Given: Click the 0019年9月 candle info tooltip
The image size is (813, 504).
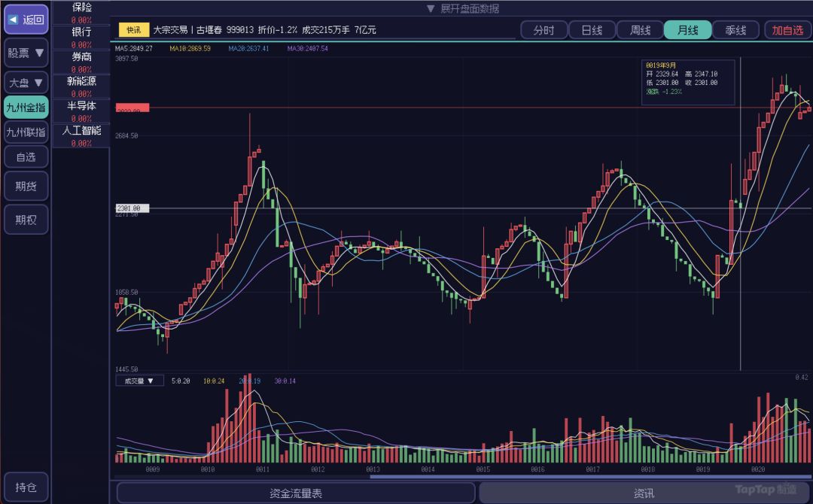Looking at the screenshot, I should 689,82.
